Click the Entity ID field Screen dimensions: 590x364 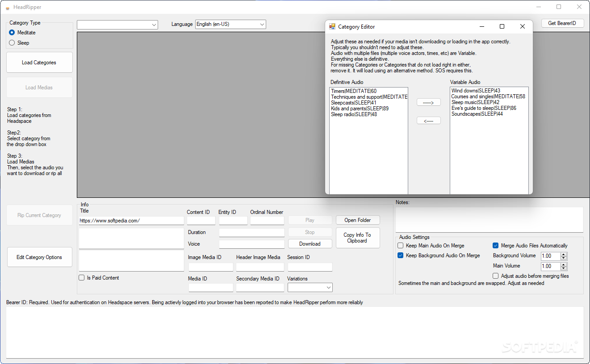[233, 221]
